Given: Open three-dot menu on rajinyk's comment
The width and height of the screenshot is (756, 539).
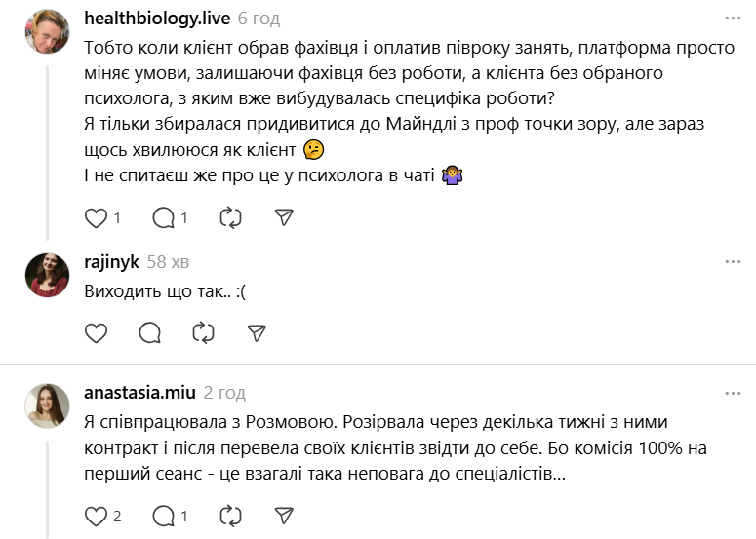Looking at the screenshot, I should pyautogui.click(x=732, y=261).
